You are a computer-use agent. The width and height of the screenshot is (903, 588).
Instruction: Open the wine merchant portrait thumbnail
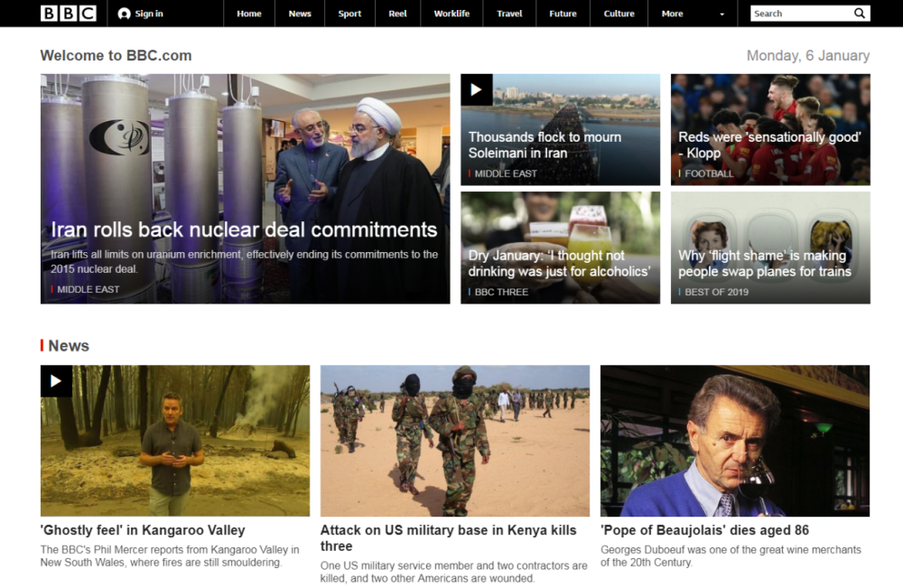click(735, 441)
